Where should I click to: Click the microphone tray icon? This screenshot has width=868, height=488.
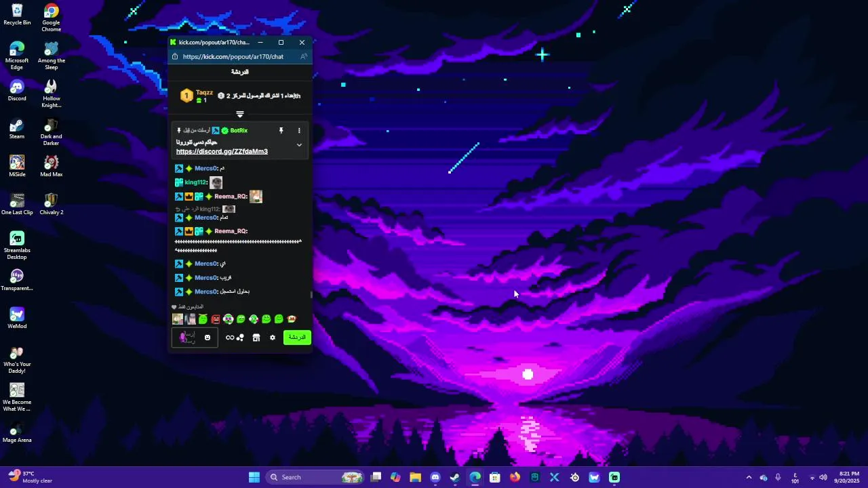778,477
